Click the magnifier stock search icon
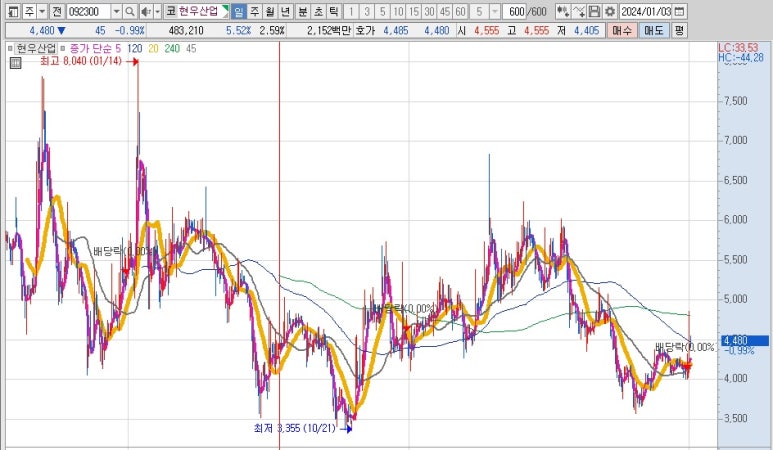This screenshot has width=773, height=450. (130, 11)
